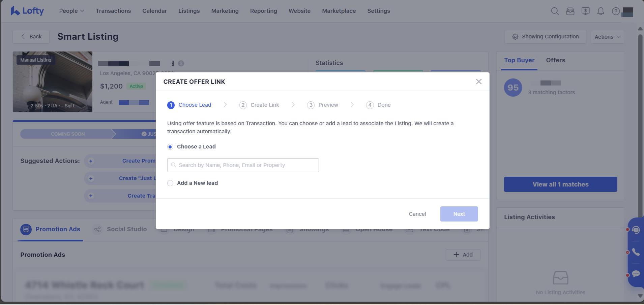Select the Promotion Ads tab
644x305 pixels.
click(x=50, y=229)
